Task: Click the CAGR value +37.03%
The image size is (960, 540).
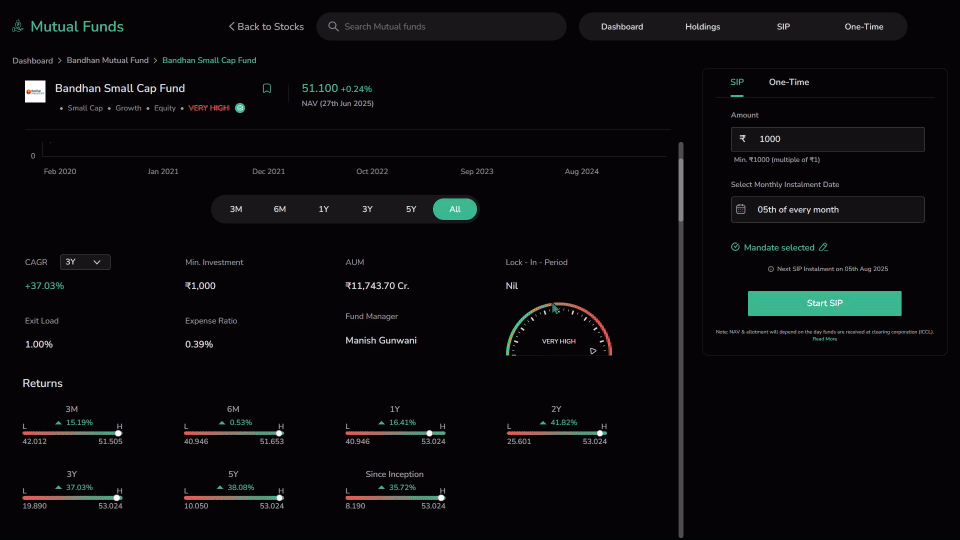Action: click(44, 286)
